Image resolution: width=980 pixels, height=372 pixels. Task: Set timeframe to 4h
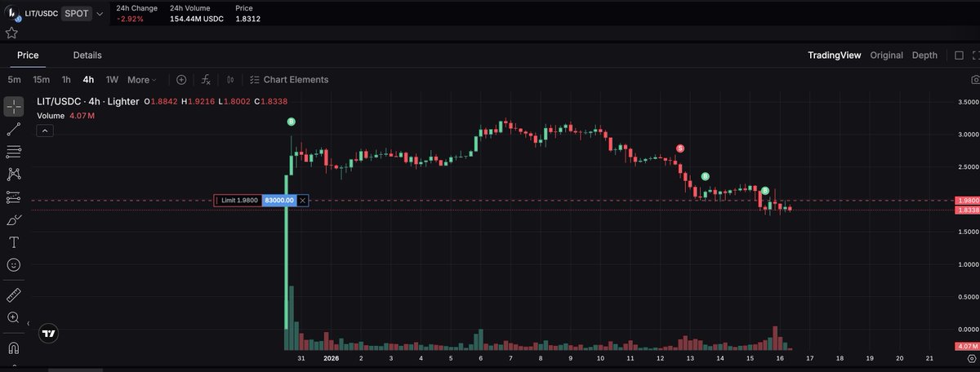(x=88, y=80)
